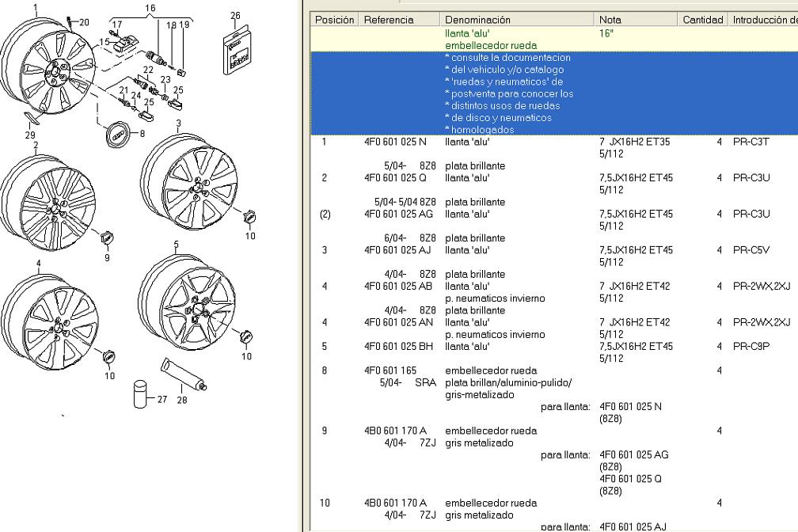Select reference 4F0 601 025 AN

398,323
